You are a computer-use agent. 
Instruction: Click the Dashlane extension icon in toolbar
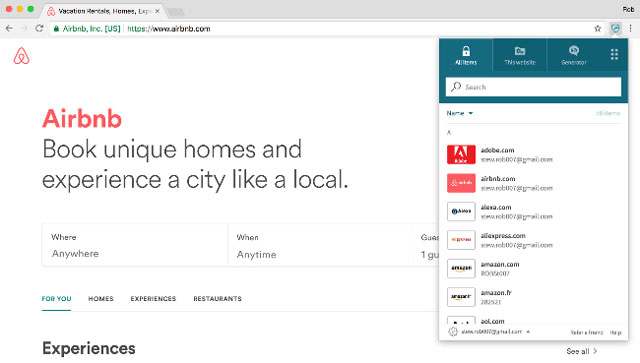coord(615,29)
